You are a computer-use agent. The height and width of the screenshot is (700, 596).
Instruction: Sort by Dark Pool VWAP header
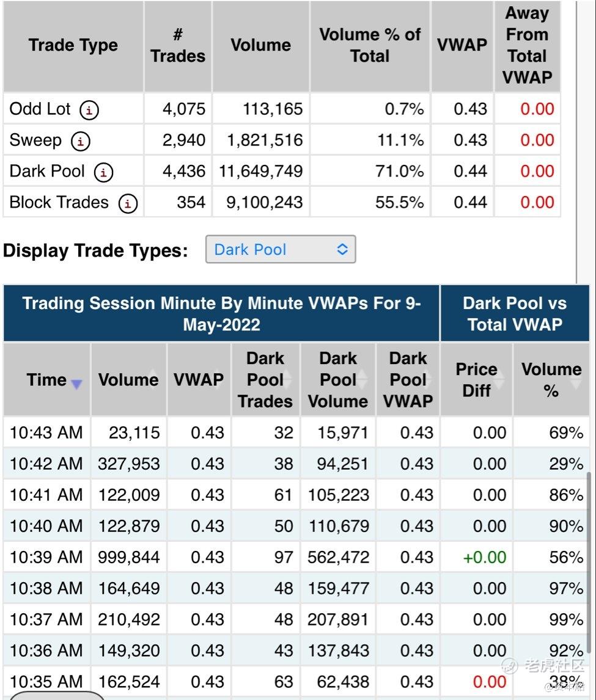point(408,380)
